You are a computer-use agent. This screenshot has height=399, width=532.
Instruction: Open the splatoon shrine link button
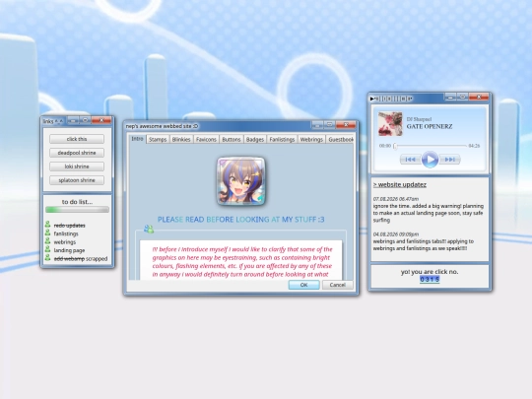(x=77, y=180)
